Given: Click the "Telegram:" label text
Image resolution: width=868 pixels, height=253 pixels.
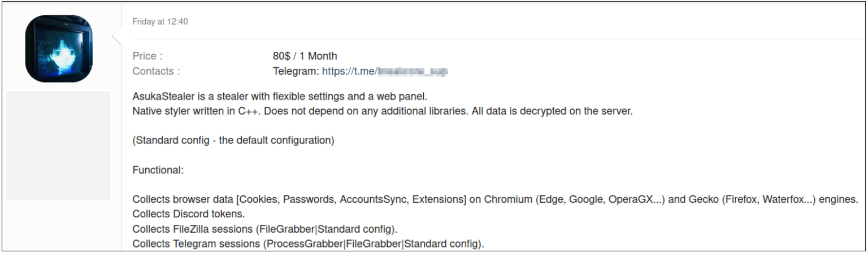Looking at the screenshot, I should (296, 71).
